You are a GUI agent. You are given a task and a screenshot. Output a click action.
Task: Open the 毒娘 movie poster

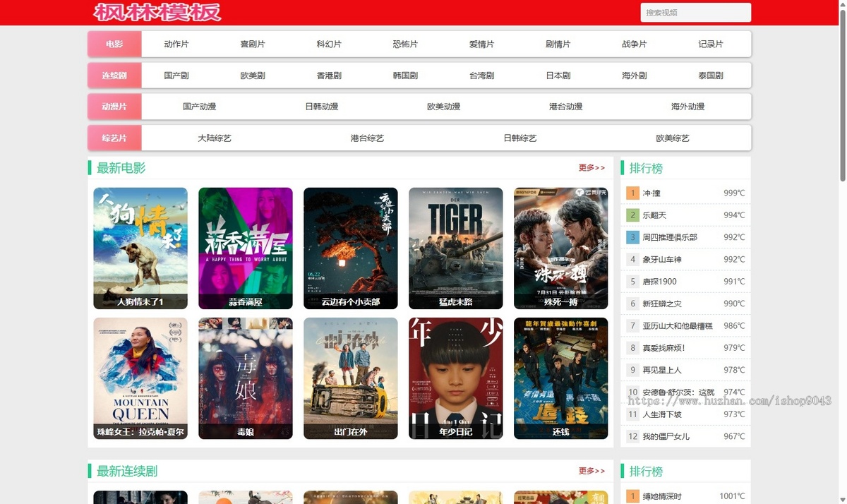pos(246,378)
